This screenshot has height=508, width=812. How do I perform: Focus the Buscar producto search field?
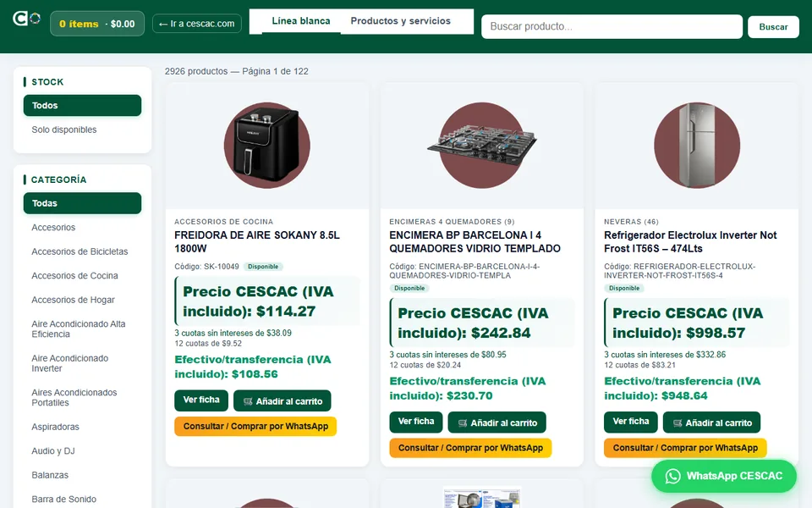coord(612,26)
